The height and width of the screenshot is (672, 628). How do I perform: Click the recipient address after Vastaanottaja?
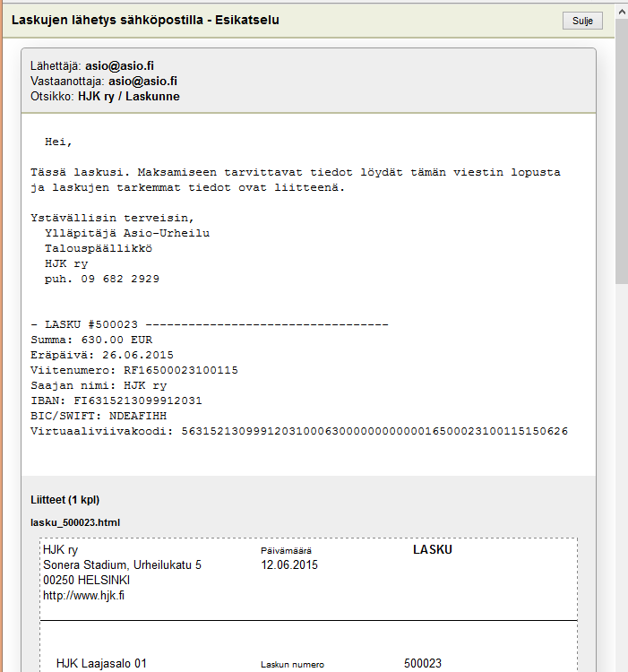coord(142,81)
